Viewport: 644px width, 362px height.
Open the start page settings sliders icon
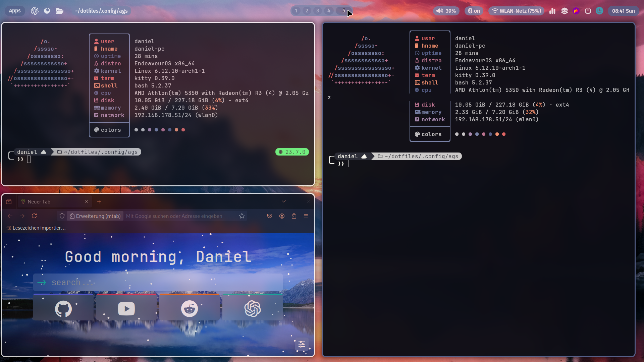[301, 344]
